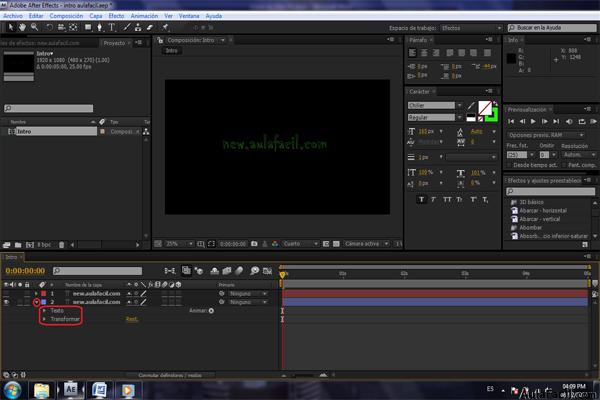Open 'Opciones previs. RAM' dropdown
This screenshot has height=400, width=600.
[x=546, y=135]
